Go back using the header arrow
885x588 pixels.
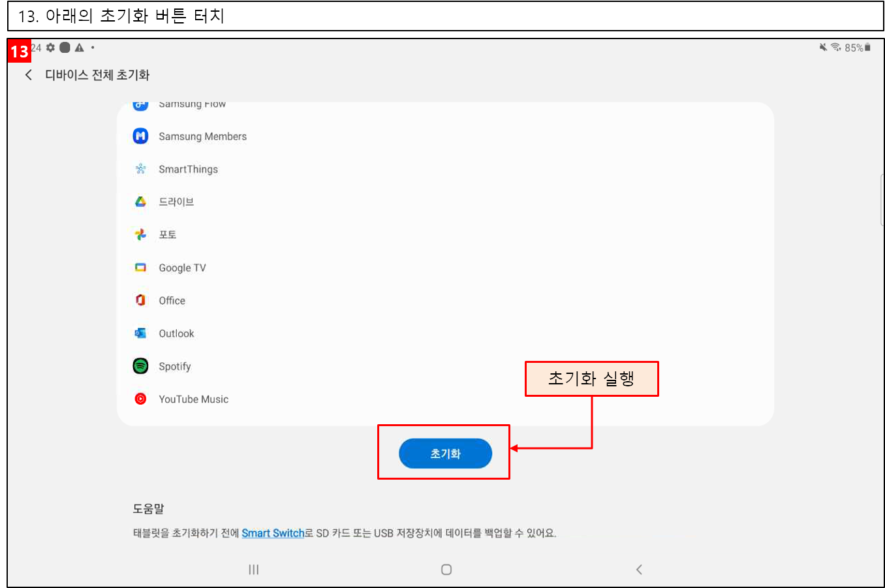click(x=28, y=75)
